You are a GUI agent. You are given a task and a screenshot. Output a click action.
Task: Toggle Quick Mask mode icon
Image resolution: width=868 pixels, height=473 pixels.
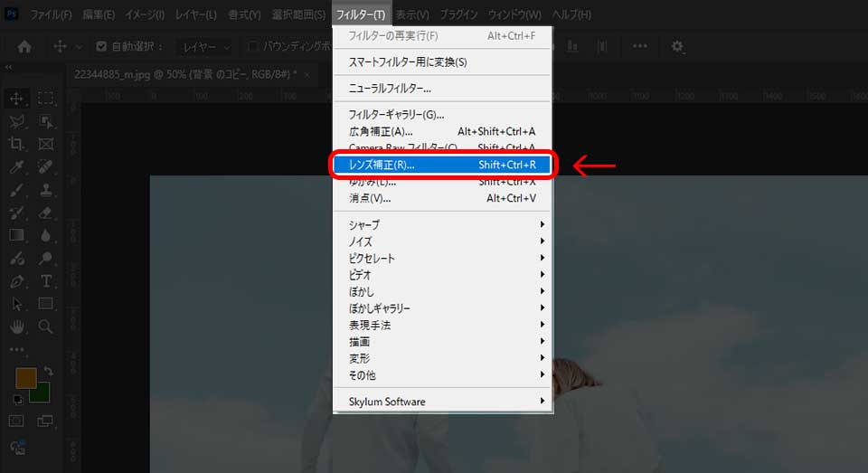[x=16, y=421]
